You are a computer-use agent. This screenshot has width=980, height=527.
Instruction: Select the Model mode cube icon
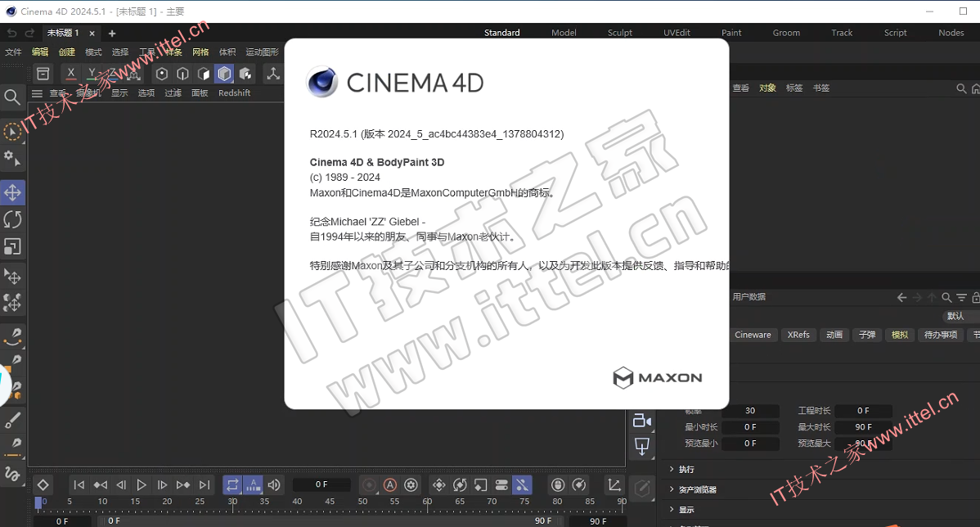224,74
